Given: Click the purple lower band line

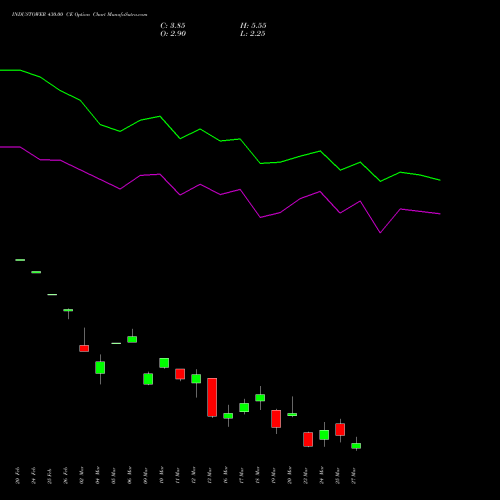Looking at the screenshot, I should tap(220, 194).
